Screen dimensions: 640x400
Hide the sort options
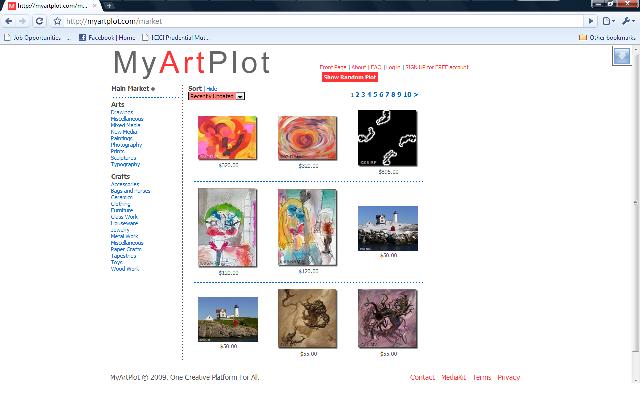(x=211, y=89)
